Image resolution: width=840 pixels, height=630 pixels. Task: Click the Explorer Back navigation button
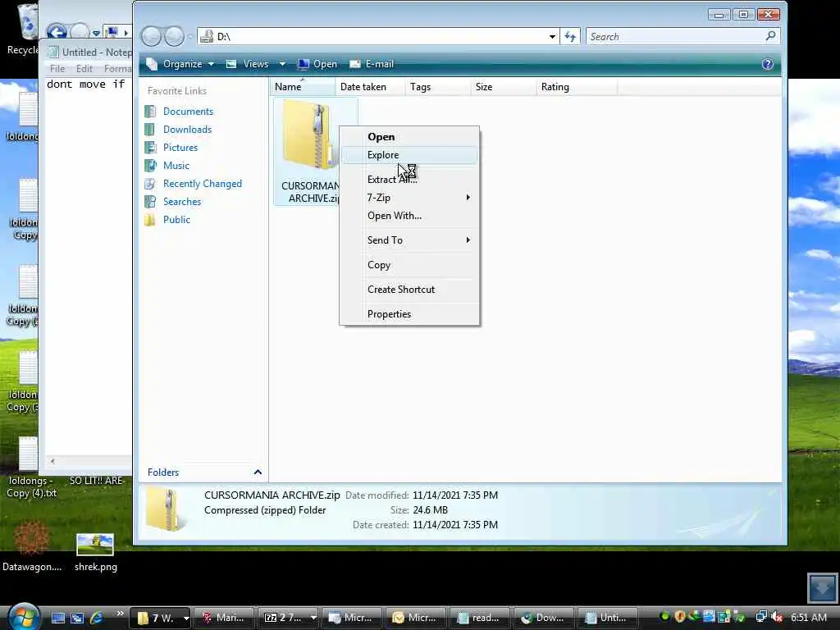point(152,36)
